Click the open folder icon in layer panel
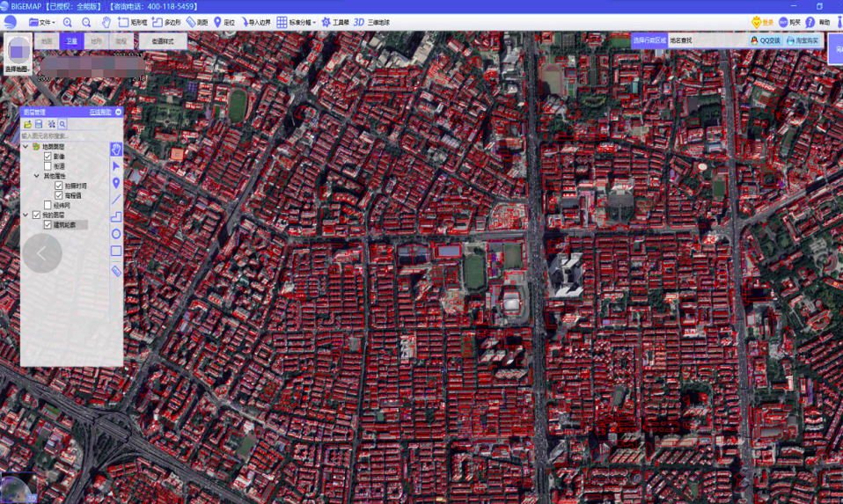The image size is (843, 504). click(27, 124)
